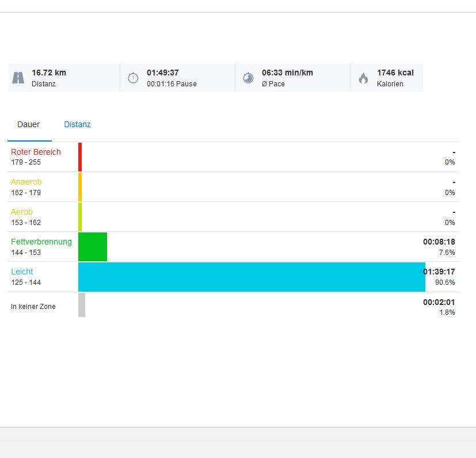Click the gray 'In keiner Zone' bar
This screenshot has height=458, width=476.
[82, 305]
